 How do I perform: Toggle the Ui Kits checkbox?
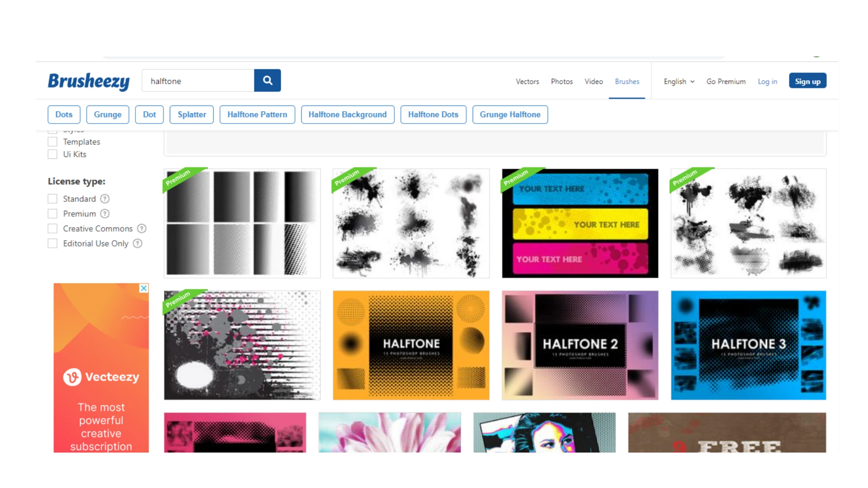pyautogui.click(x=53, y=154)
